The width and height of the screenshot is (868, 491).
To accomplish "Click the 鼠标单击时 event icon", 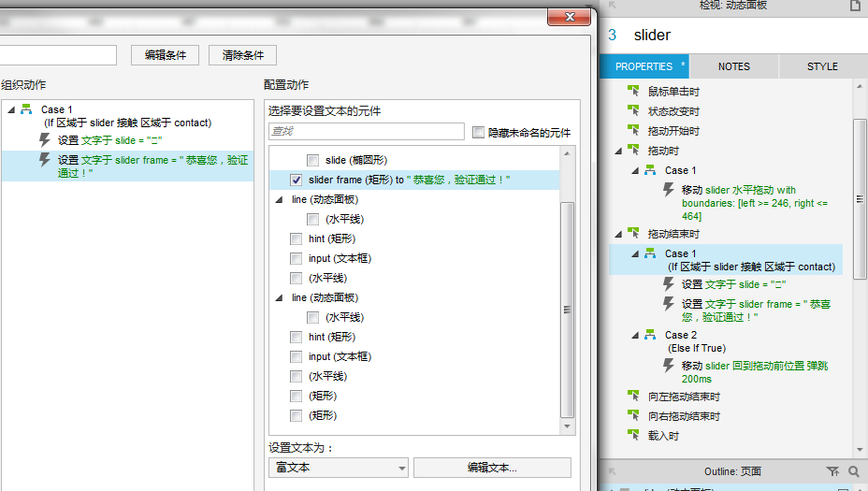I will click(634, 92).
